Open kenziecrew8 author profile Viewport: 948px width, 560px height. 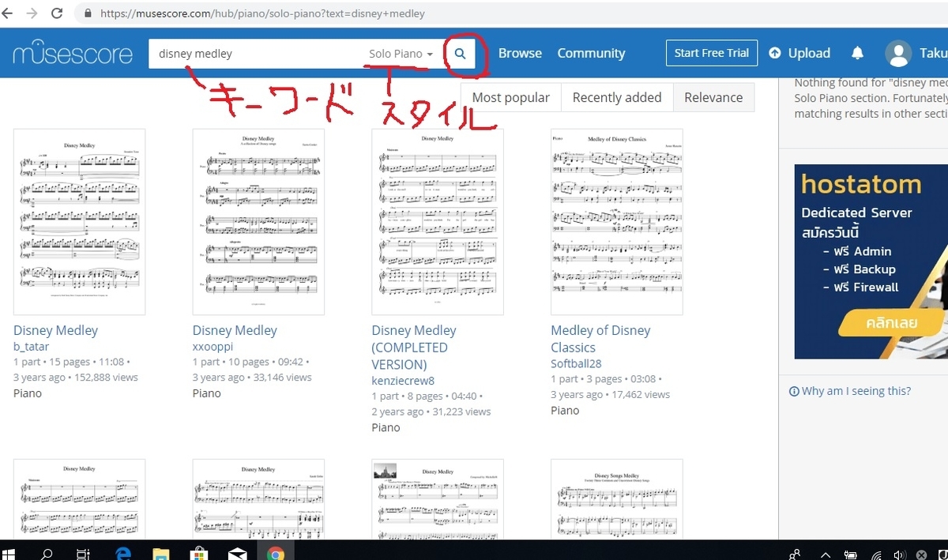pyautogui.click(x=403, y=381)
